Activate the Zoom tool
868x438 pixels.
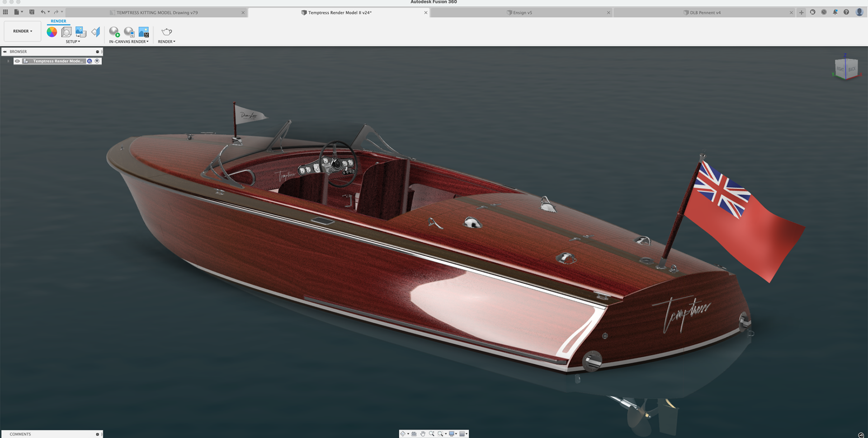(x=431, y=433)
